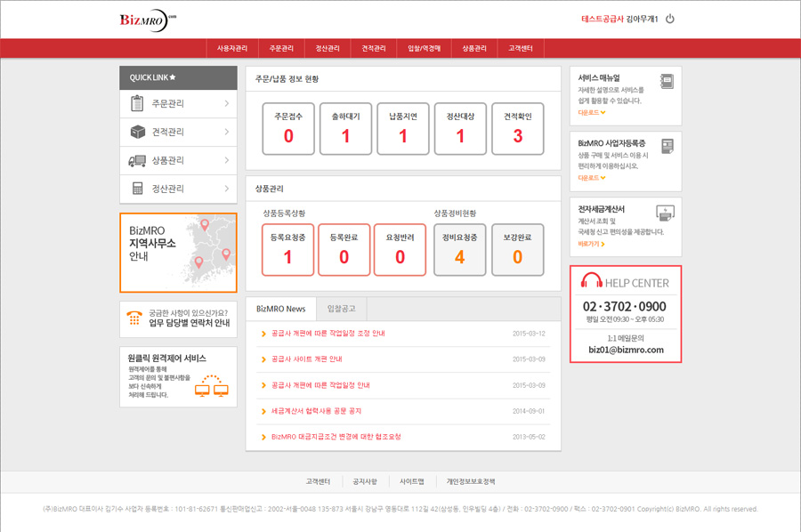801x532 pixels.
Task: Click the 서비스 매뉴얼 notebook icon
Action: click(667, 81)
